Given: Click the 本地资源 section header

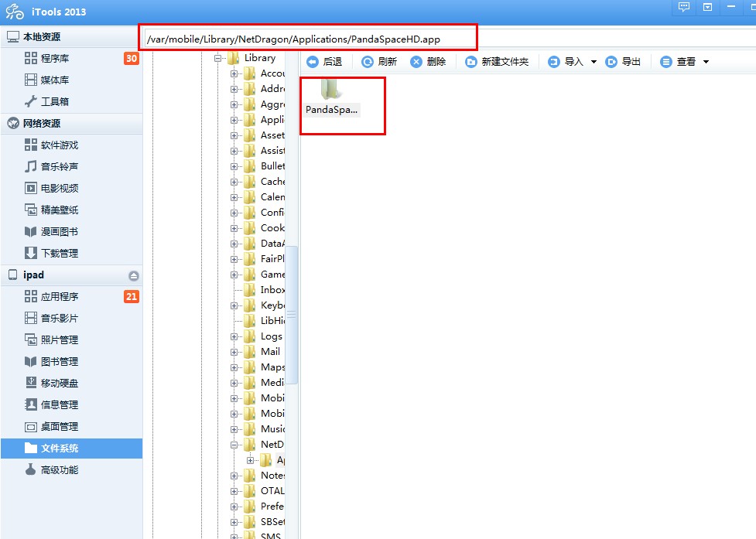Looking at the screenshot, I should click(x=71, y=36).
